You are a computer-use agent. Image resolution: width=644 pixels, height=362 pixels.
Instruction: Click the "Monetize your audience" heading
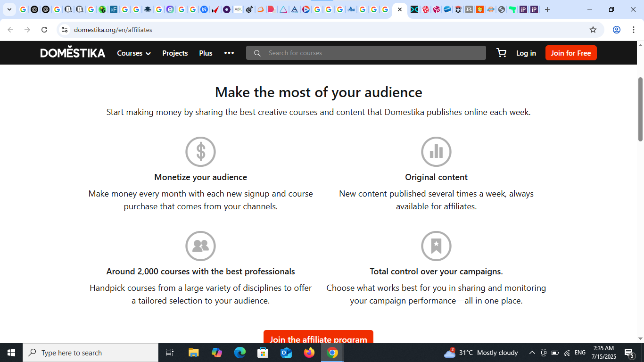201,177
